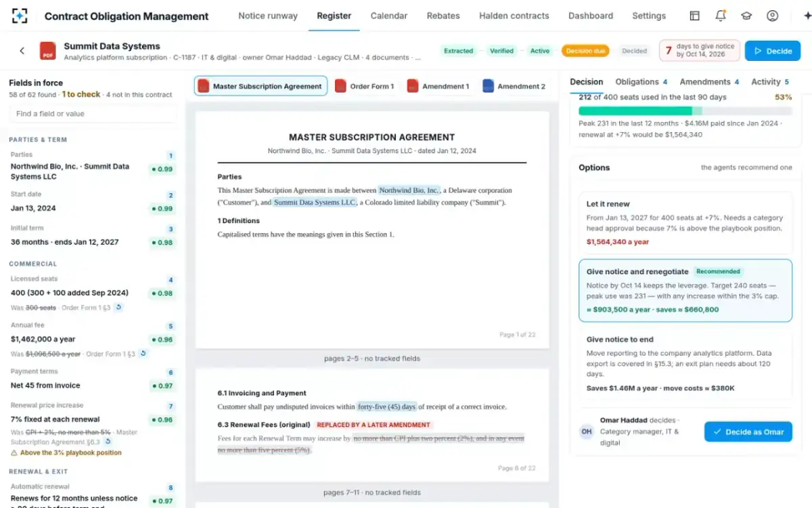The width and height of the screenshot is (812, 508).
Task: Switch to the Amendments tab
Action: pos(709,82)
